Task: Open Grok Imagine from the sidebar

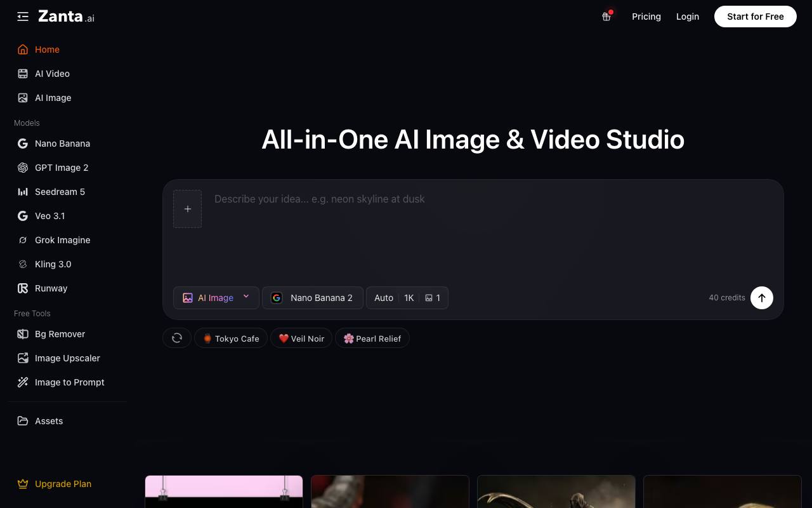Action: 67,240
